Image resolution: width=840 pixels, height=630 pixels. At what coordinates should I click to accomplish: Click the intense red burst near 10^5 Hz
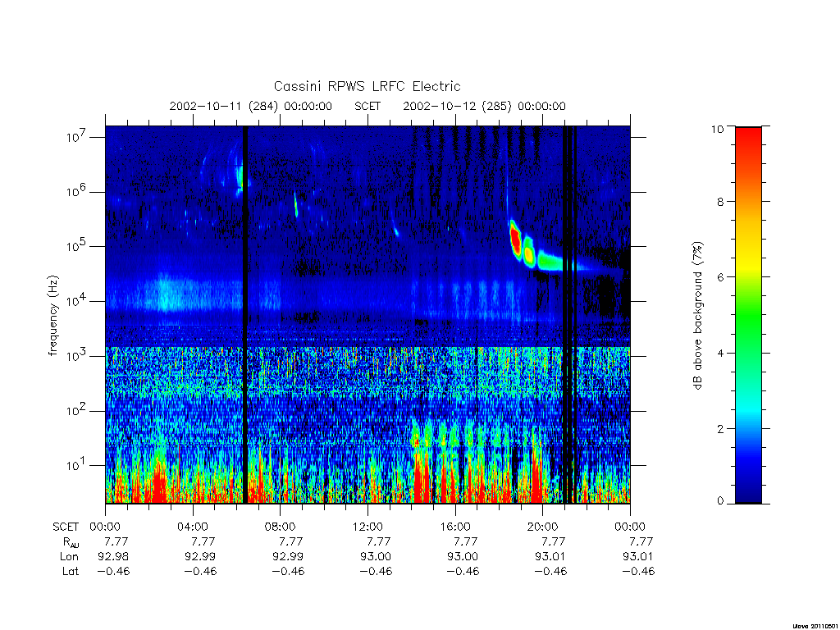516,240
